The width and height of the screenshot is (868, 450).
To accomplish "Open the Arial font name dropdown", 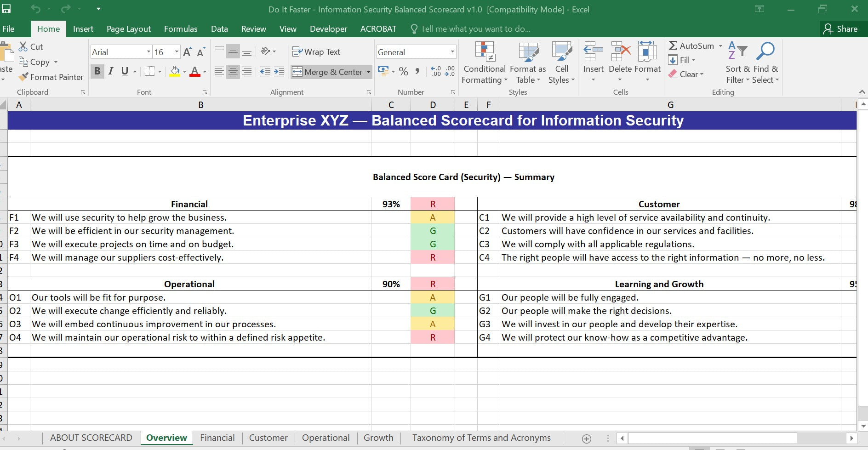I will [x=148, y=52].
